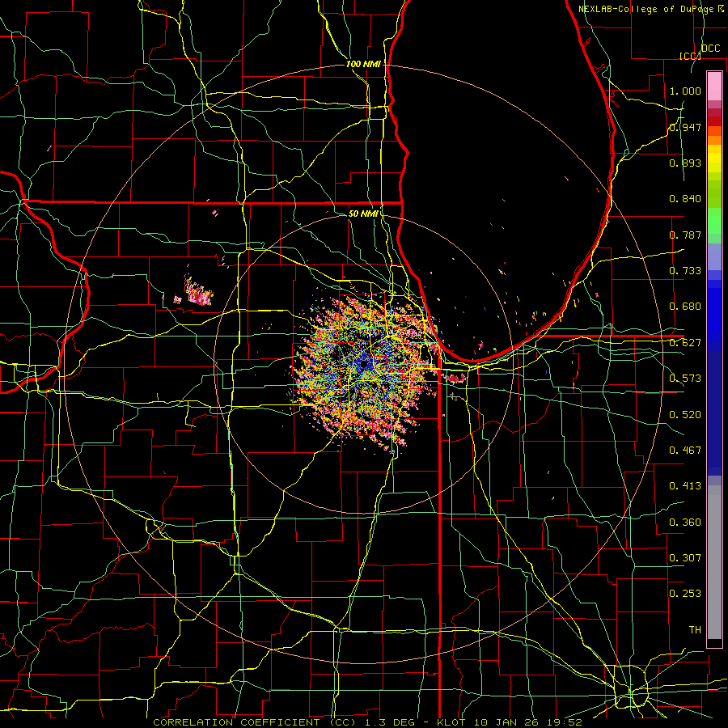The width and height of the screenshot is (728, 728).
Task: Click the [CC] legend units label
Action: (x=690, y=56)
